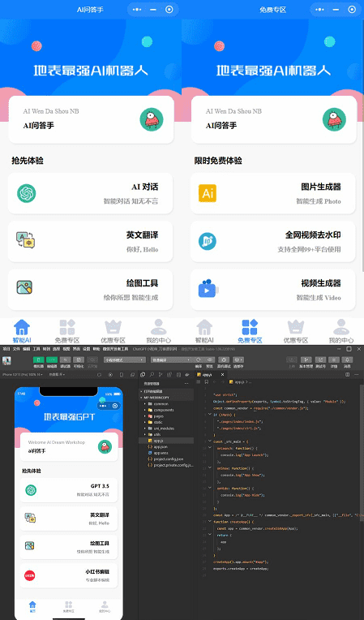Open the 文件 menu in the DevTools menu bar

point(16,349)
